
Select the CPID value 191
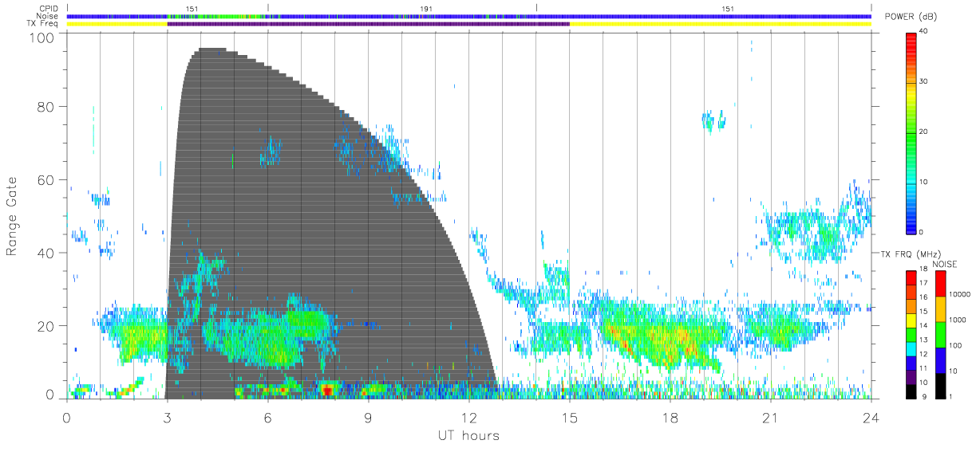click(427, 9)
